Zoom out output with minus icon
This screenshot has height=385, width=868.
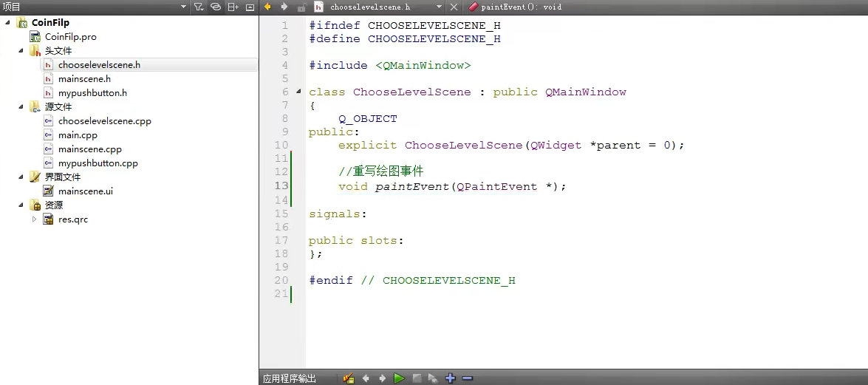(467, 378)
